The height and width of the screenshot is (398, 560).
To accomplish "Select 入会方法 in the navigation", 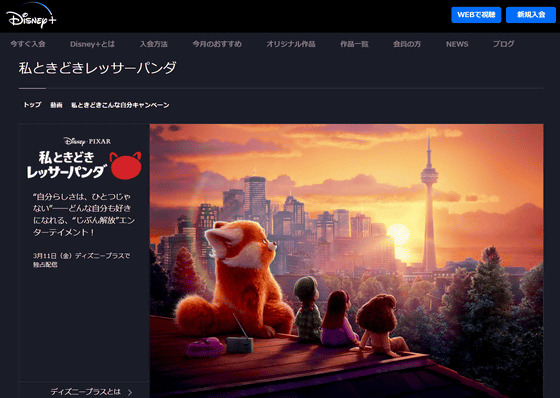I will 154,44.
